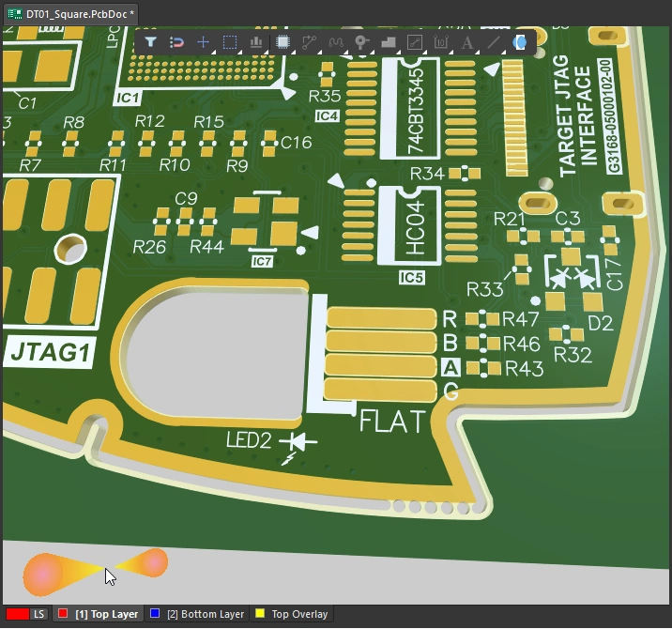Viewport: 672px width, 629px height.
Task: Open the Selection Filter tool
Action: coord(150,42)
